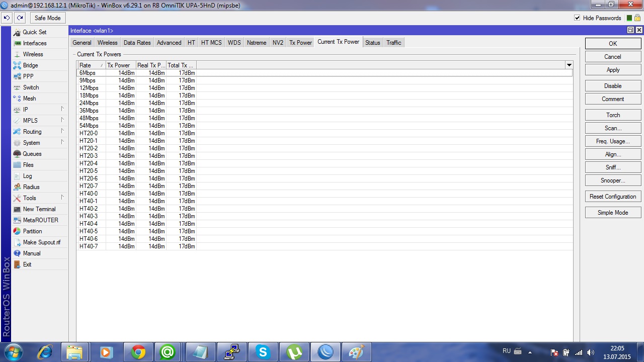Image resolution: width=644 pixels, height=362 pixels.
Task: Sort table by Rate column header
Action: pos(91,65)
